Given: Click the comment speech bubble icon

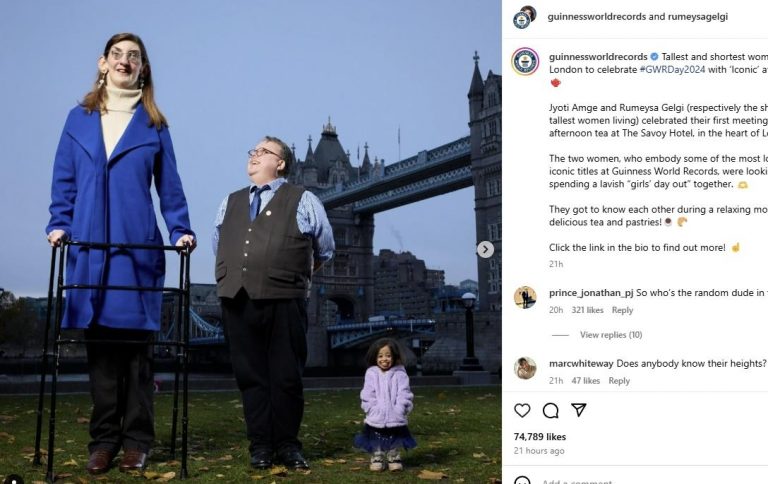Looking at the screenshot, I should (x=550, y=410).
